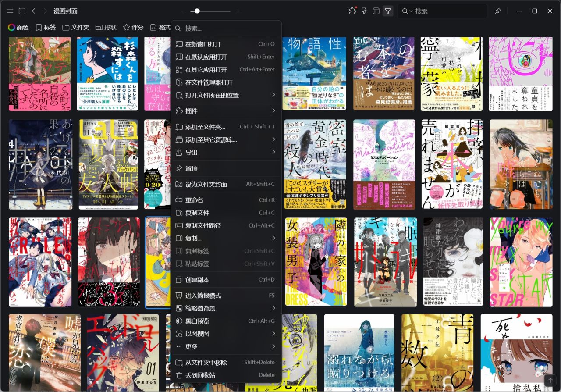Screen dimensions: 561x392
Task: Open the hamburger main menu
Action: pyautogui.click(x=10, y=11)
